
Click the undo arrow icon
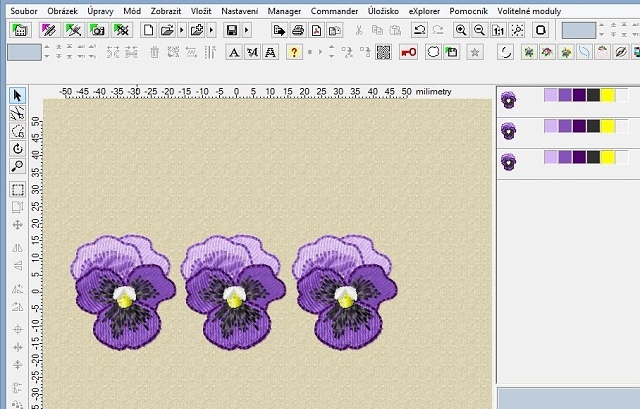pos(419,30)
